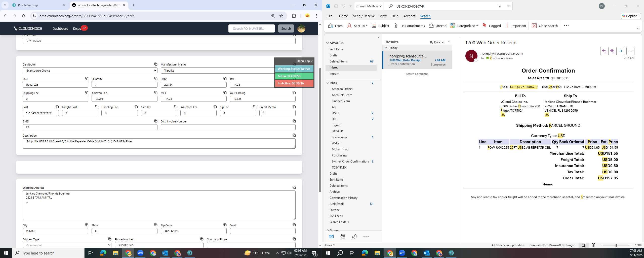644x258 pixels.
Task: Open the Windows Start menu on left taskbar
Action: coord(6,253)
